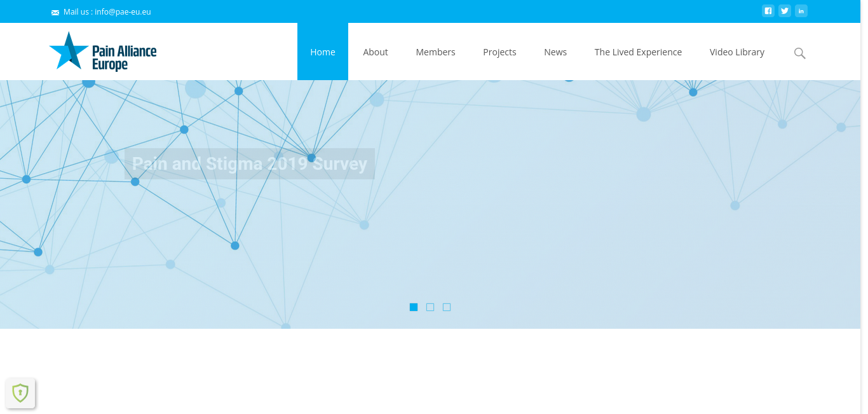Open the Pain and Stigma 2019 Survey title

pyautogui.click(x=249, y=164)
